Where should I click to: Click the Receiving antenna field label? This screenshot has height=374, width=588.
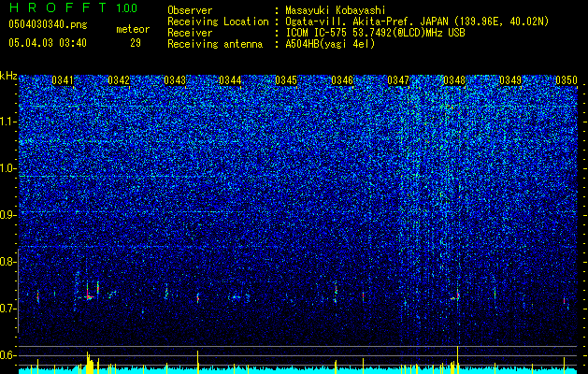pyautogui.click(x=215, y=44)
